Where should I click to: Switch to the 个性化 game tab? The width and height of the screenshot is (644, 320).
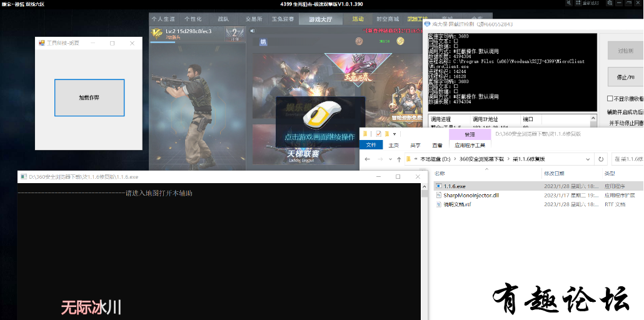[x=193, y=19]
